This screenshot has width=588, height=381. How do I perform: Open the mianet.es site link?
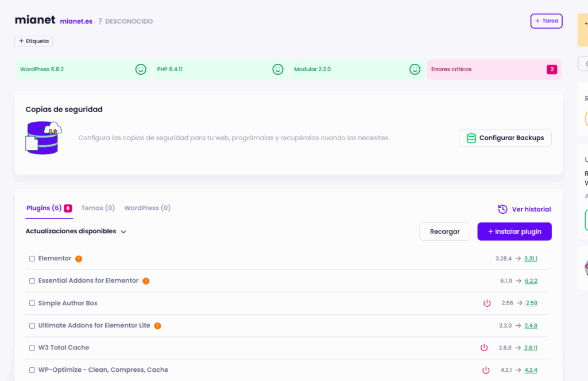[76, 21]
